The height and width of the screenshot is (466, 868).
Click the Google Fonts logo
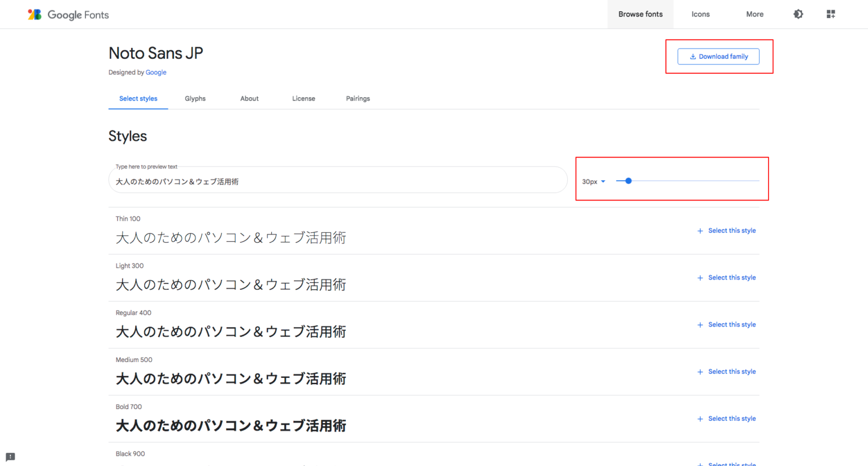68,14
